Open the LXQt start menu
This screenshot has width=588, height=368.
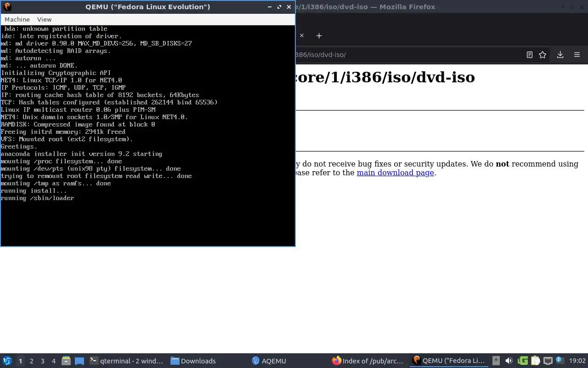[x=7, y=361]
